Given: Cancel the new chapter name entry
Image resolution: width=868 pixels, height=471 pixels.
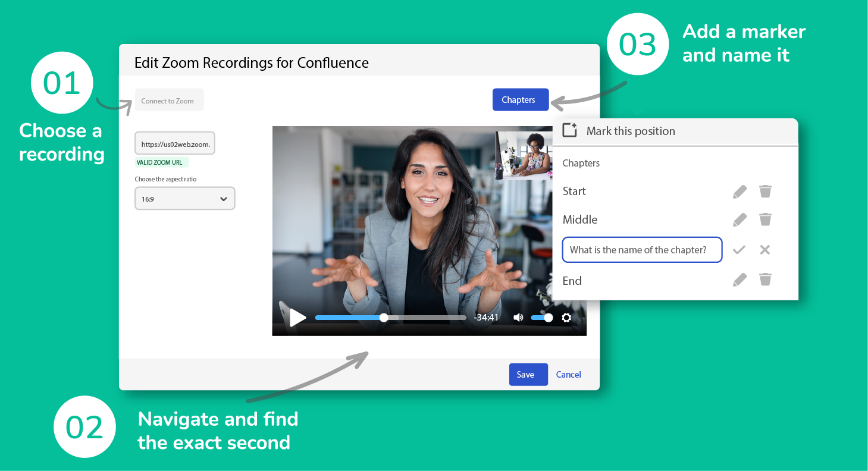Looking at the screenshot, I should click(765, 250).
